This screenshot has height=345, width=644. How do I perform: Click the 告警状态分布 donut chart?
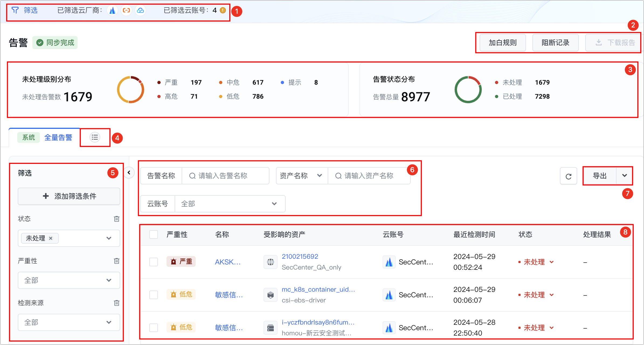[x=468, y=89]
